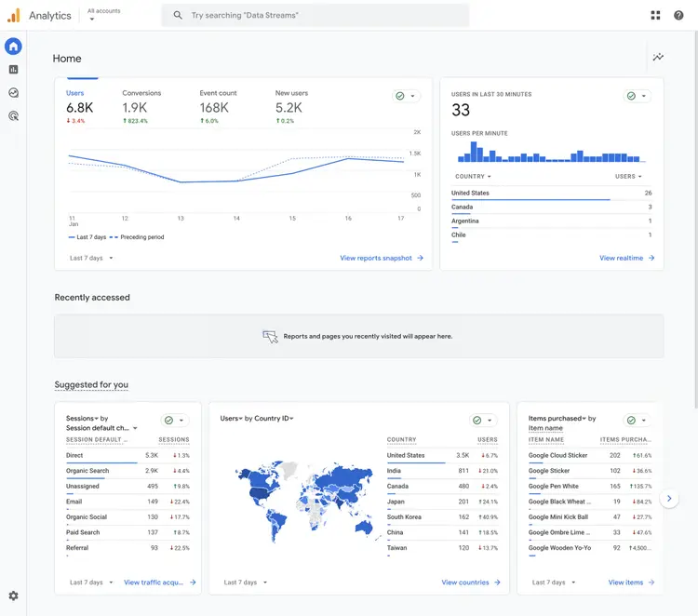This screenshot has width=698, height=616.
Task: Select the Conversions metric tab
Action: [141, 107]
